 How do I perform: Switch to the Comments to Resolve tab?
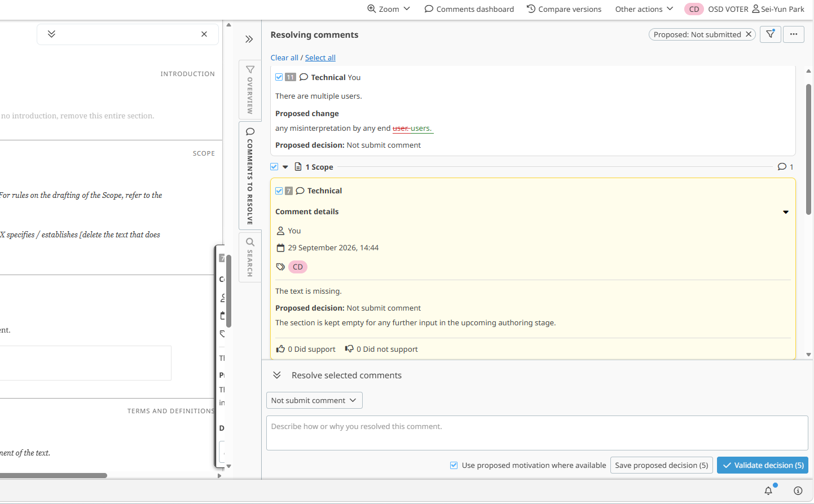click(250, 176)
